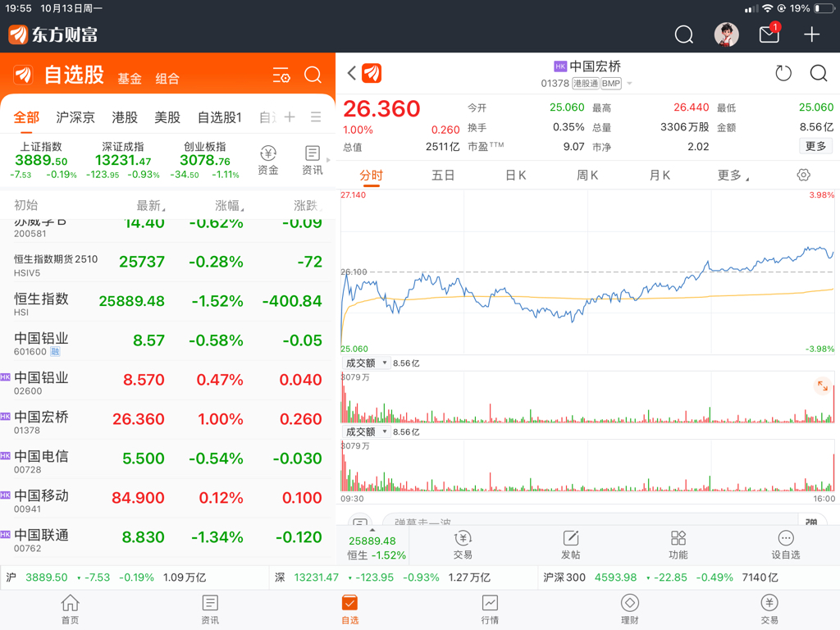Sort watchlist by 涨幅 column
The height and width of the screenshot is (630, 840).
230,205
